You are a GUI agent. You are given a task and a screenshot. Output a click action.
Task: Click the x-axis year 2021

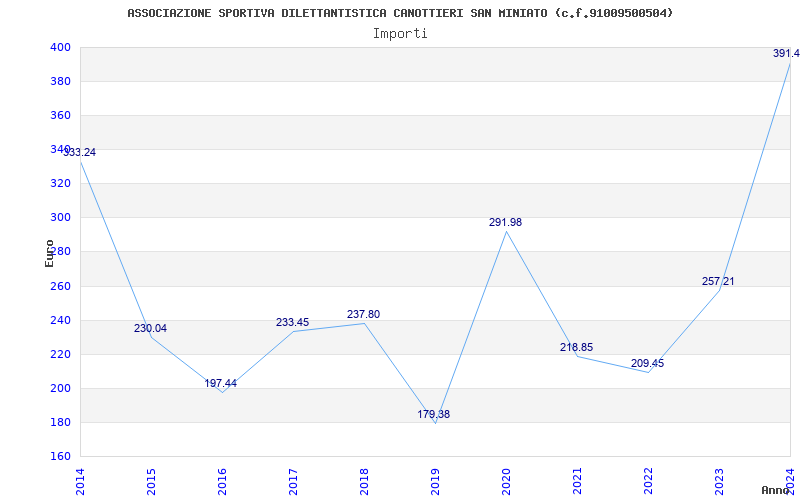[x=577, y=482]
